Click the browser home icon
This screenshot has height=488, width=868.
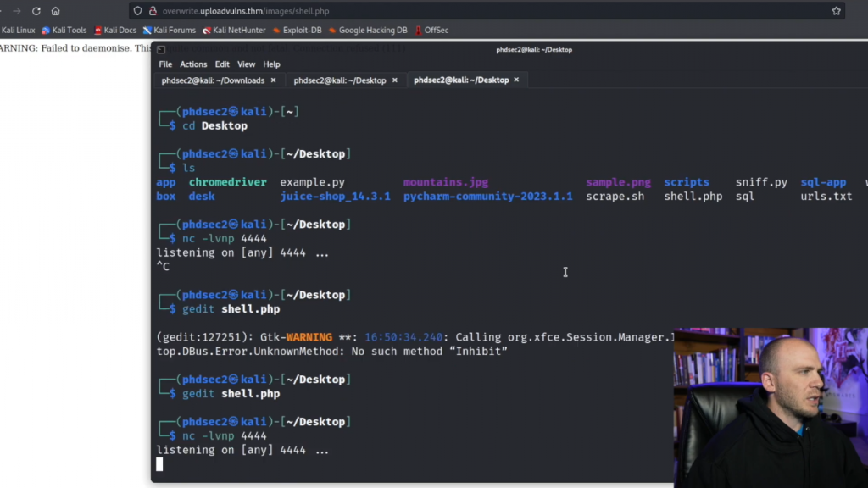coord(56,11)
